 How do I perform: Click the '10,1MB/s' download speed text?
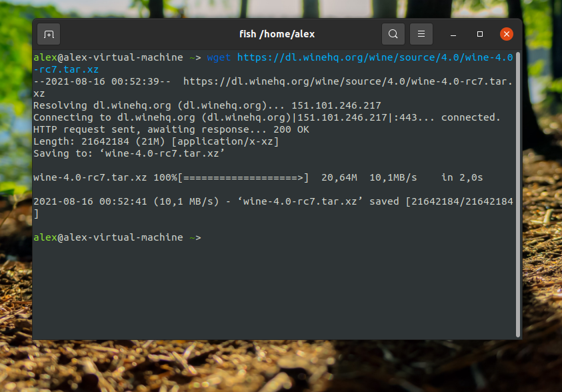[x=393, y=177]
